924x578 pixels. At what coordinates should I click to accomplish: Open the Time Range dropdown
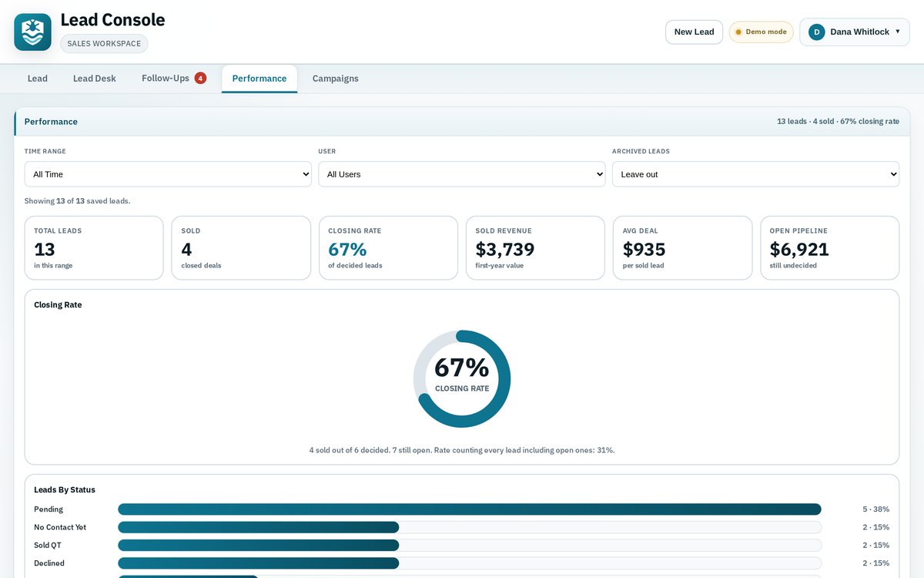click(x=168, y=174)
